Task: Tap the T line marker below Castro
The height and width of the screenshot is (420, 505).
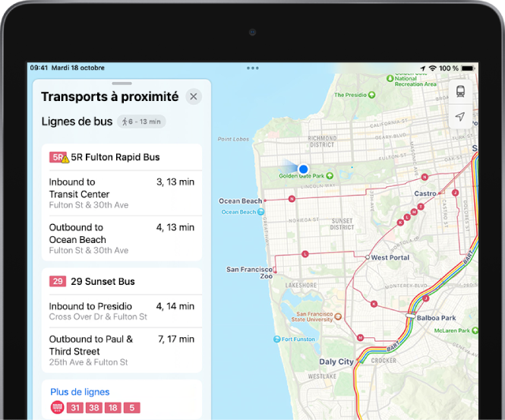Action: [x=421, y=207]
